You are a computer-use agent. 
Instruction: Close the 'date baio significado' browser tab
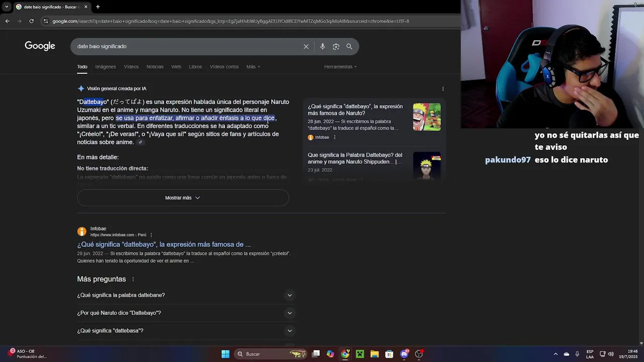(x=86, y=7)
